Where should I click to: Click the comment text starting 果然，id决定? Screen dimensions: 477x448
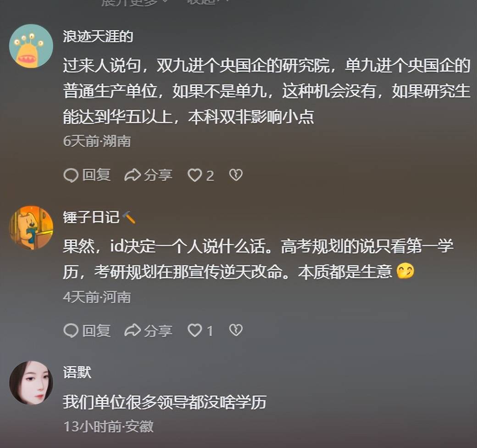258,259
